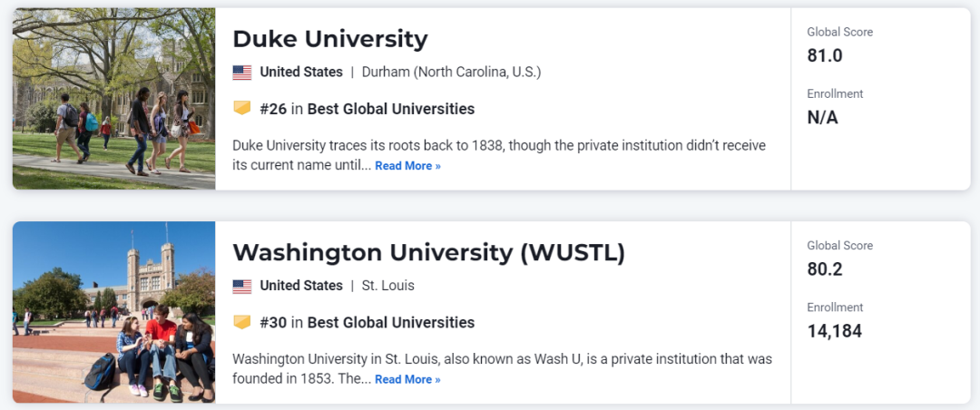Image resolution: width=980 pixels, height=410 pixels.
Task: Click United States label on the Duke card
Action: (301, 73)
